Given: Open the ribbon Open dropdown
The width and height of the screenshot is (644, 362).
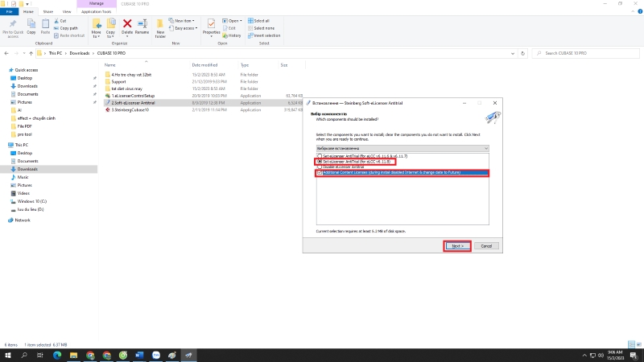Looking at the screenshot, I should click(x=232, y=21).
